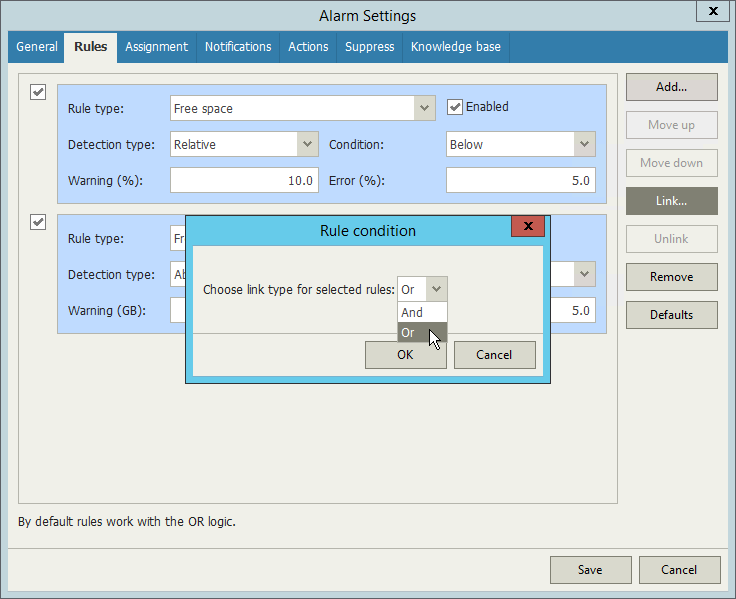Switch to the General tab
The width and height of the screenshot is (736, 599).
point(37,47)
